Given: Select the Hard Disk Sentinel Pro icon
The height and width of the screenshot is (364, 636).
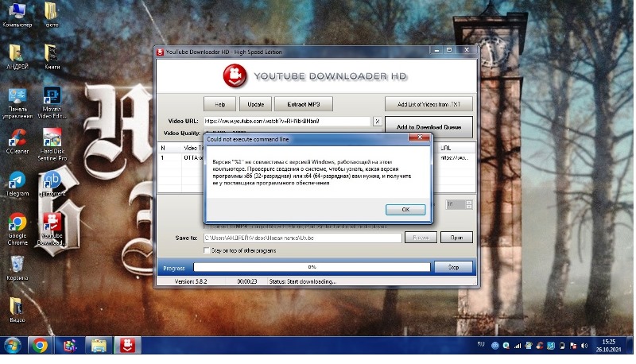Looking at the screenshot, I should [x=52, y=145].
